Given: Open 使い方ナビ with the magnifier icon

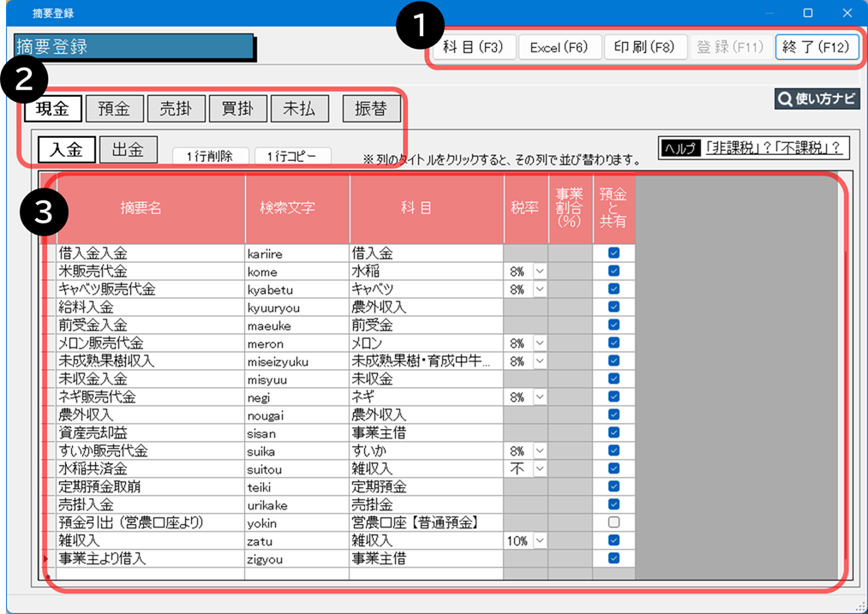Looking at the screenshot, I should 816,99.
